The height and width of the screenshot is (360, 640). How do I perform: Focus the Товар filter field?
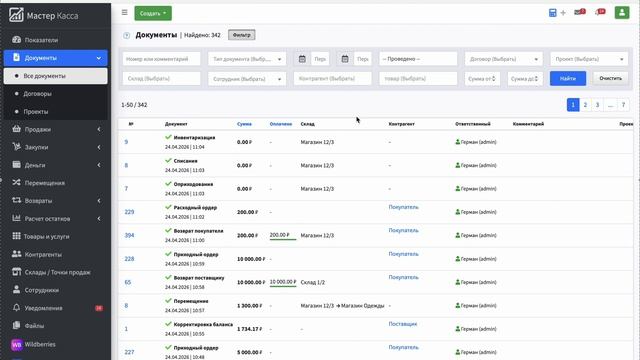tap(418, 78)
